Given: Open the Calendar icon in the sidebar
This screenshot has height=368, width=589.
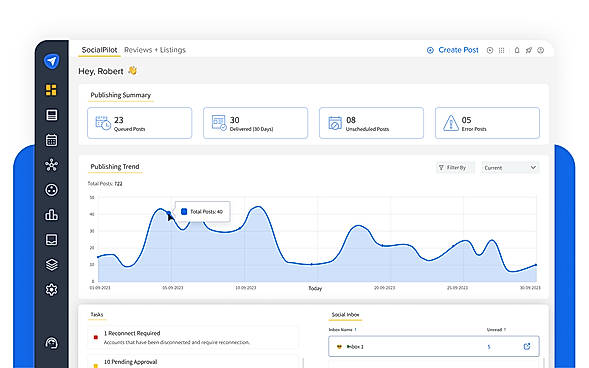Looking at the screenshot, I should point(51,140).
